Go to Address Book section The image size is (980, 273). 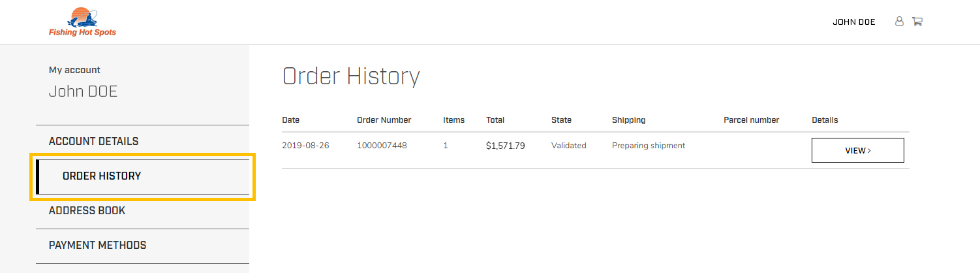[87, 210]
